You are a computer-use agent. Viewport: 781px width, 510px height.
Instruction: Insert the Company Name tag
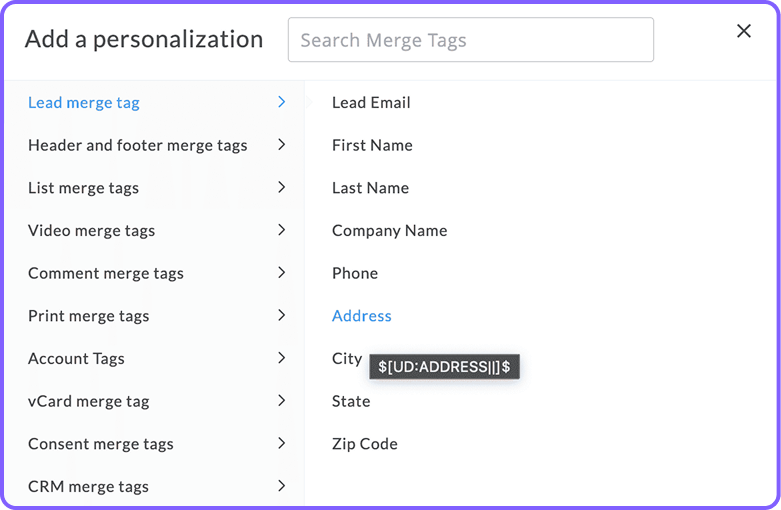click(x=389, y=230)
